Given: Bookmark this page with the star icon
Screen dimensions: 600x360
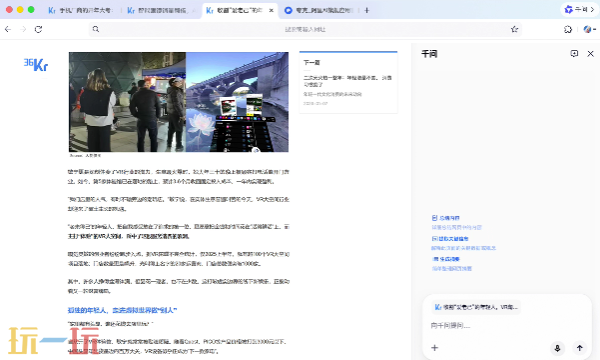Looking at the screenshot, I should (514, 29).
